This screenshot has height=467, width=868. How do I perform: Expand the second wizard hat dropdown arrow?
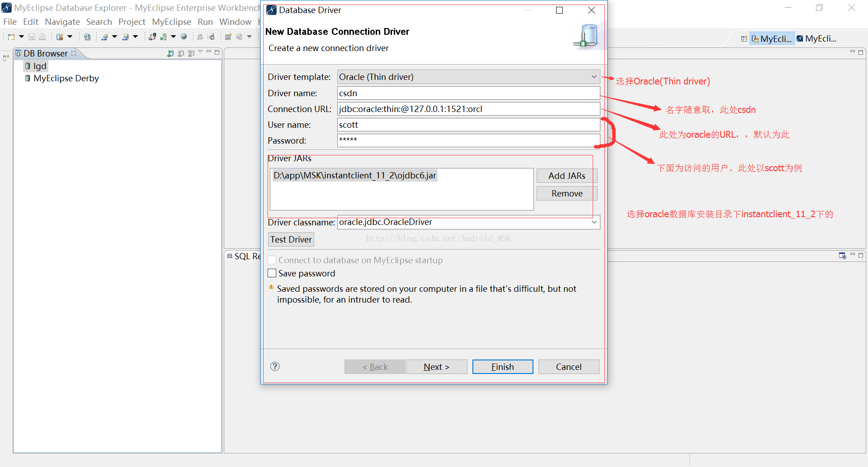coord(135,37)
